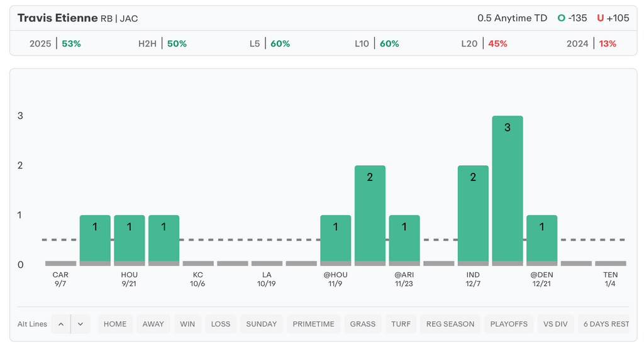Select the Under +105 odds
Viewport: 644px width, 347px height.
613,18
